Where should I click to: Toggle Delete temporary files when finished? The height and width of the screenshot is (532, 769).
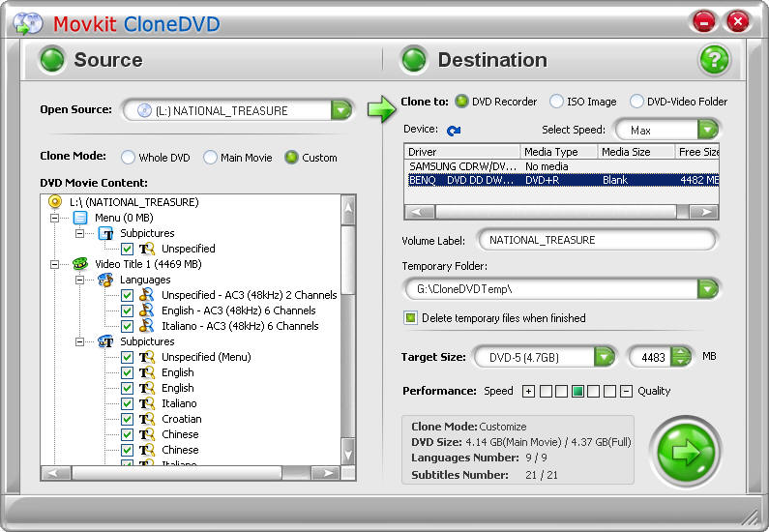[410, 317]
